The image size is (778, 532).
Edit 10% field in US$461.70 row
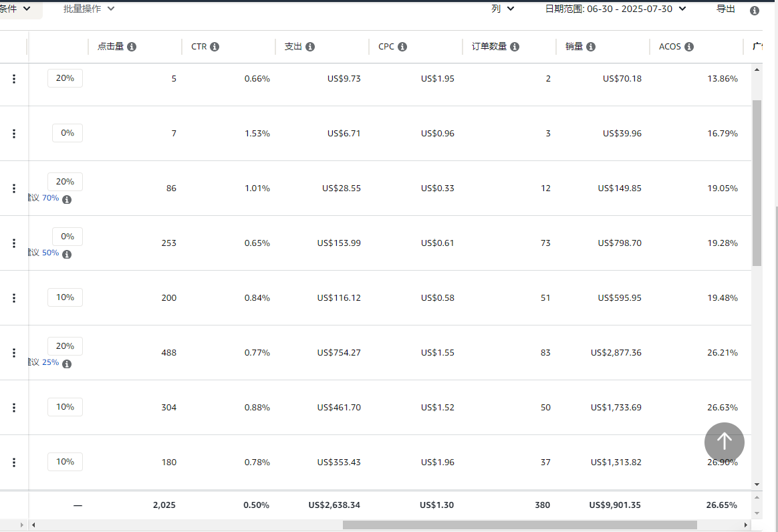tap(65, 407)
